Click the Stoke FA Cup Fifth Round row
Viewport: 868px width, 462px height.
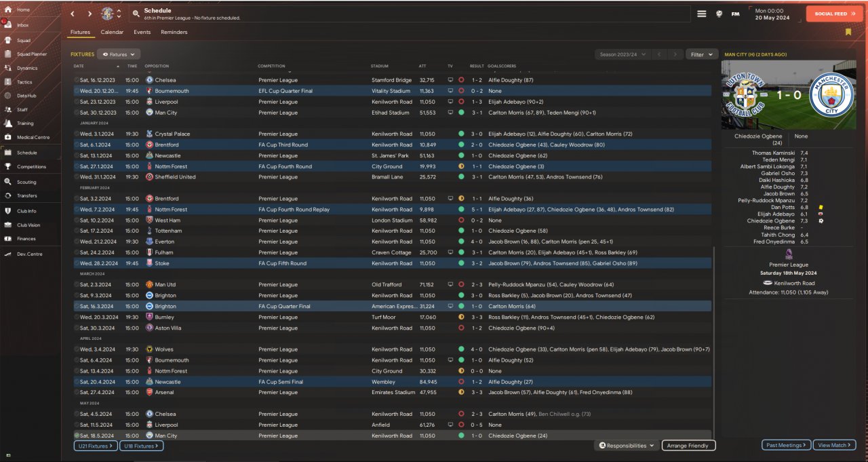(392, 263)
